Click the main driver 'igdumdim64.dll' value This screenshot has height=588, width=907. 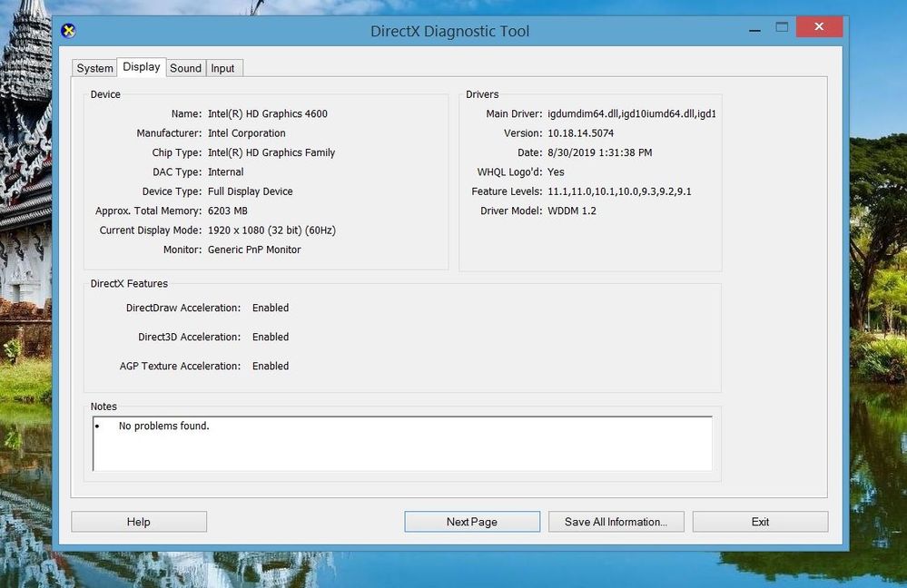point(632,114)
